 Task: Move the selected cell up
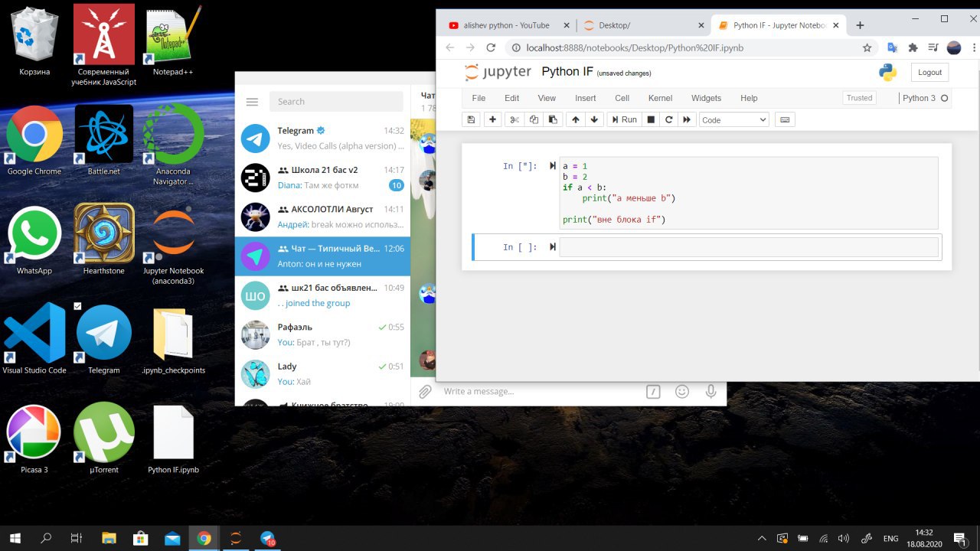pyautogui.click(x=575, y=119)
